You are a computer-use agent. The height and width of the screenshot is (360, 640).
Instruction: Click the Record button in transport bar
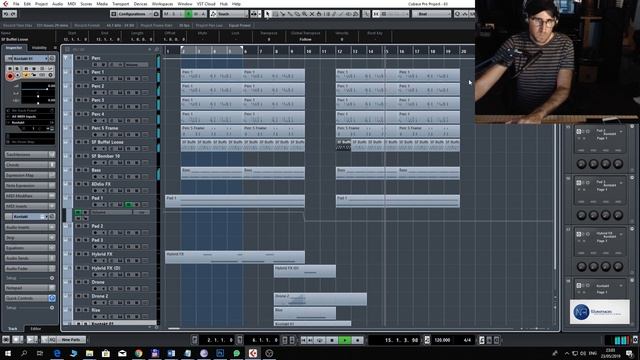pyautogui.click(x=358, y=340)
